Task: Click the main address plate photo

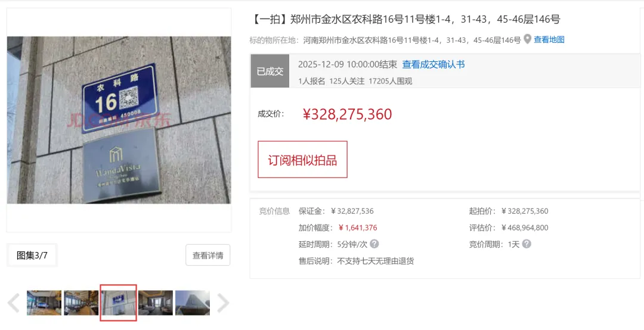Action: point(119,120)
